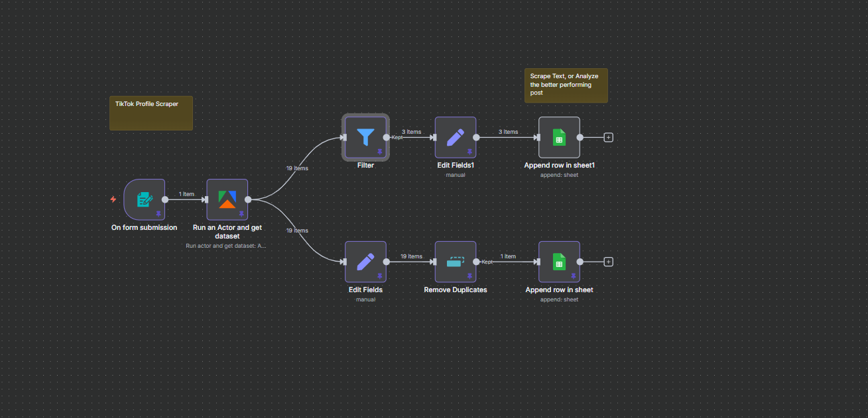Select the On form submission trigger node
The width and height of the screenshot is (868, 418).
(x=144, y=199)
